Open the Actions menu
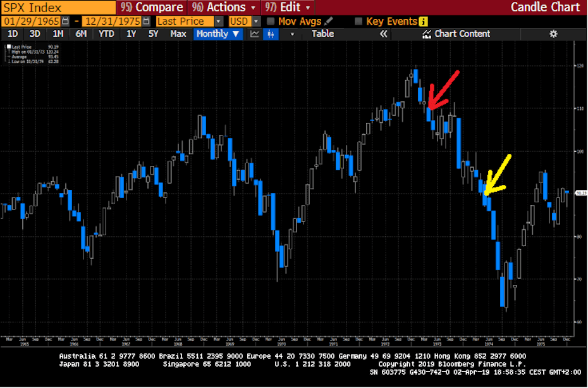588x388 pixels. 224,7
